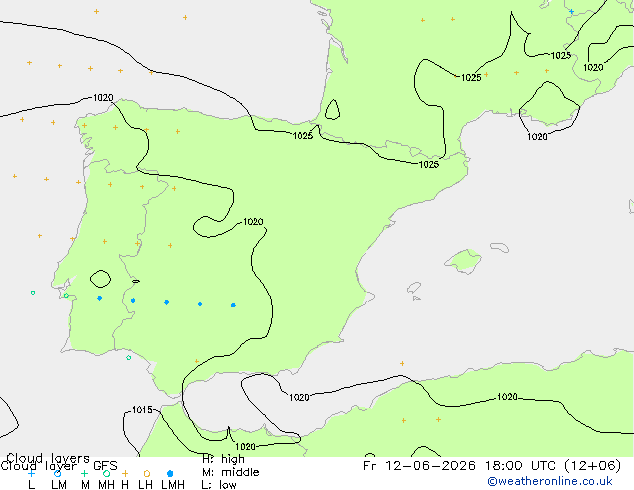Open the weatheronline.co.uk copyright link
The image size is (634, 490).
[550, 481]
